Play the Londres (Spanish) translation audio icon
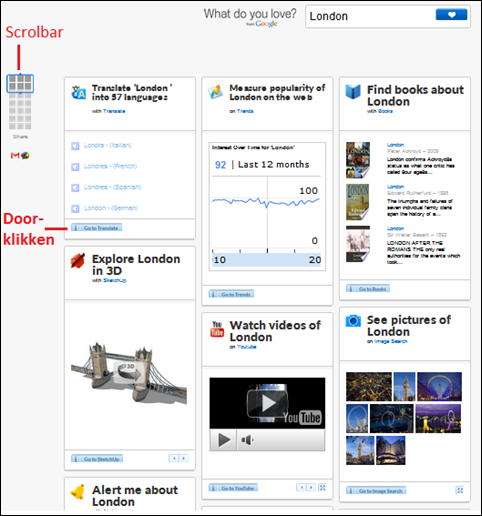 [x=75, y=188]
